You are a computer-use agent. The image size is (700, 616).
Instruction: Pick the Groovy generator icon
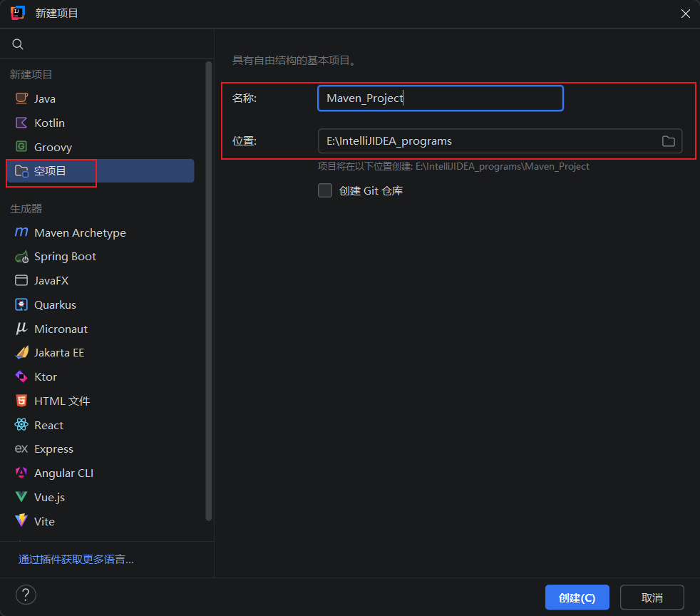pyautogui.click(x=21, y=146)
